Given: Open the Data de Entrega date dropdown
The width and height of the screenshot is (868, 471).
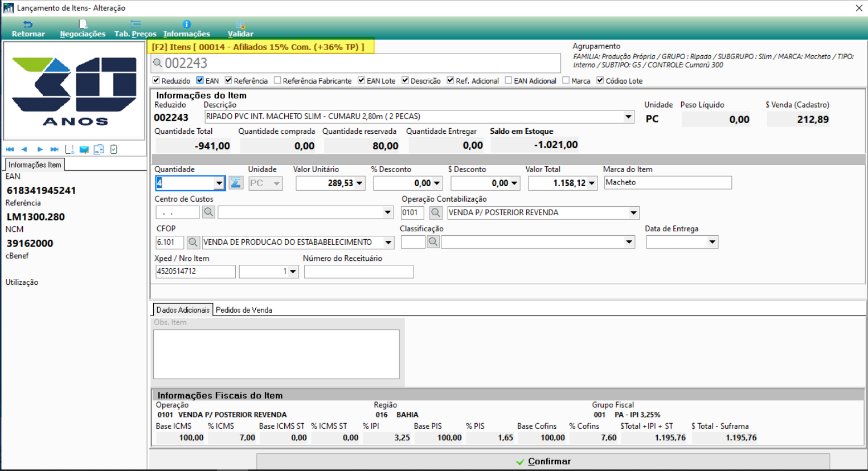Looking at the screenshot, I should click(712, 242).
